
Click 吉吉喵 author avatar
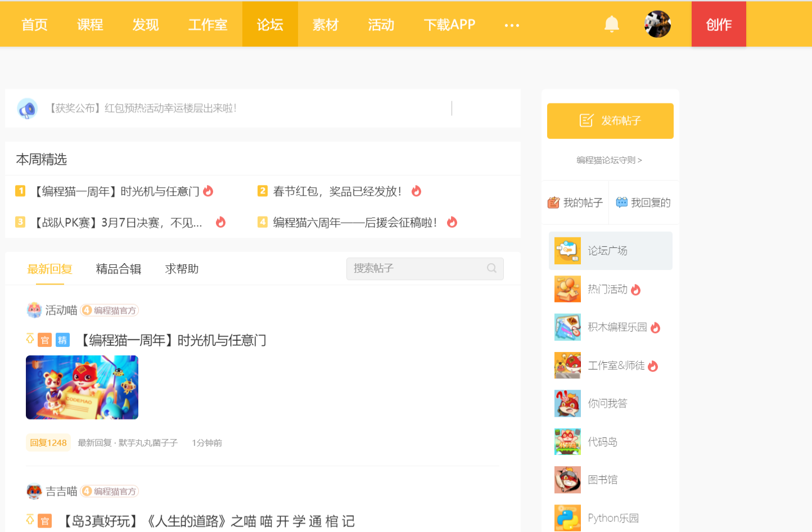(34, 492)
